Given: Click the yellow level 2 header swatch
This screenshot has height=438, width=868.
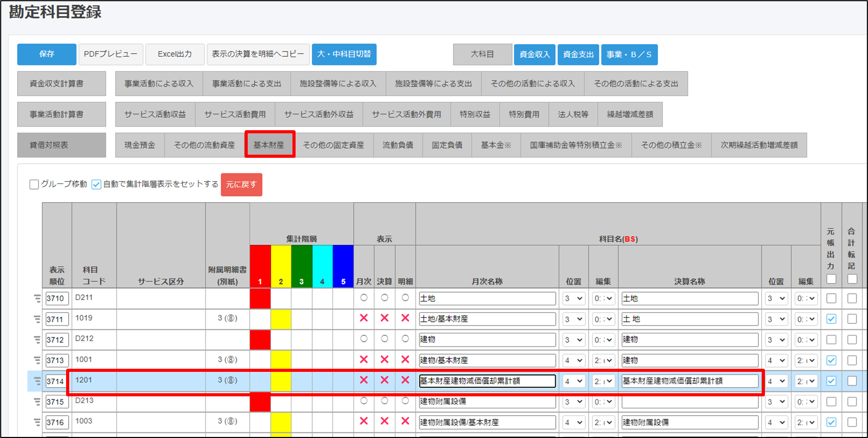Looking at the screenshot, I should [x=281, y=266].
